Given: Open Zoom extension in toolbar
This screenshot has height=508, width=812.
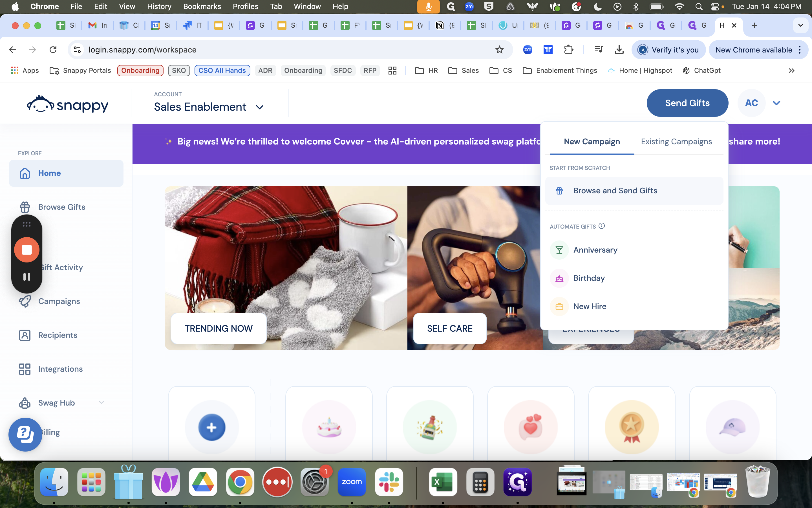Looking at the screenshot, I should (x=528, y=50).
